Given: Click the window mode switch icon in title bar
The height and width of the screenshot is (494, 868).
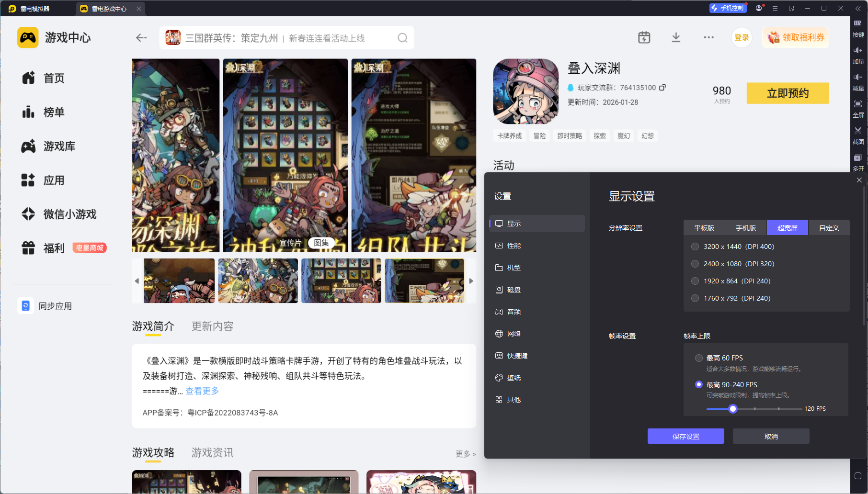Looking at the screenshot, I should pyautogui.click(x=791, y=8).
